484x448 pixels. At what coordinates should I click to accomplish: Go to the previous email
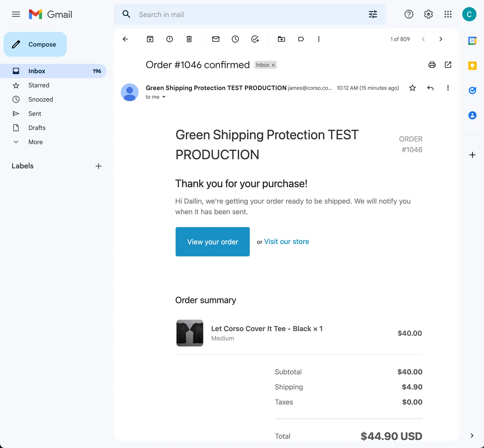click(x=423, y=39)
